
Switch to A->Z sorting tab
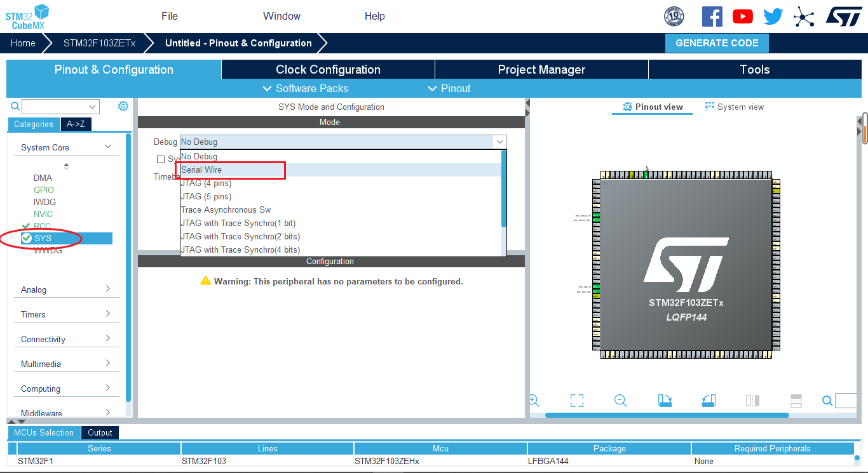76,124
